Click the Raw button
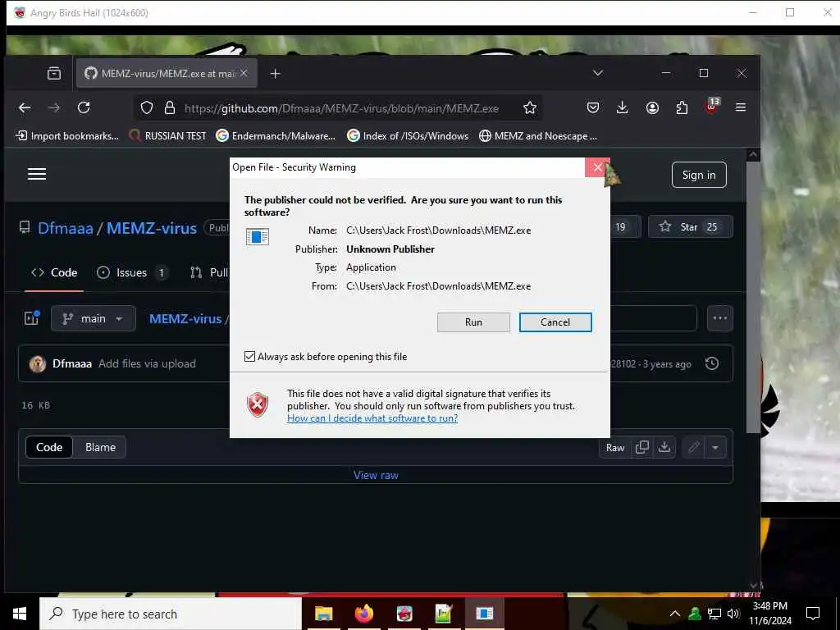This screenshot has width=840, height=630. click(615, 448)
